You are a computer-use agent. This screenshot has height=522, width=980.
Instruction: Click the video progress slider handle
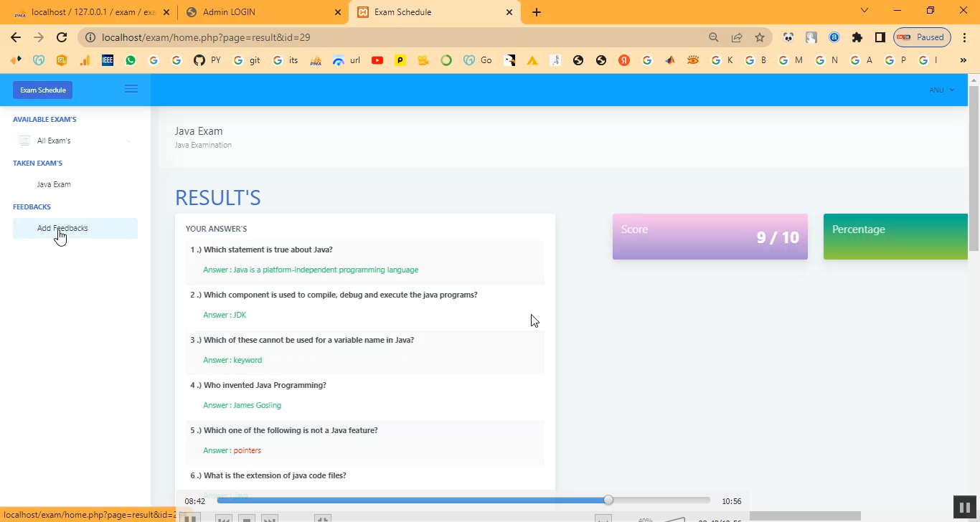point(608,500)
